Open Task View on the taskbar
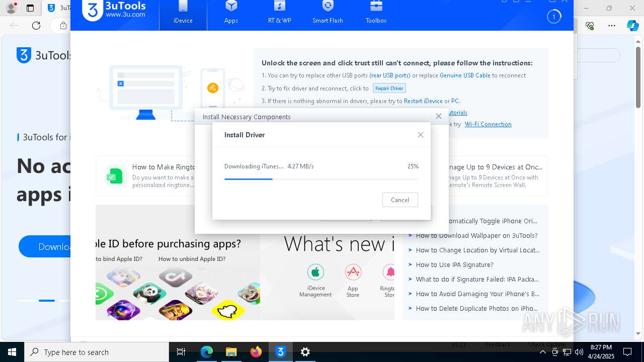Screen dimensions: 644x362 click(182, 352)
